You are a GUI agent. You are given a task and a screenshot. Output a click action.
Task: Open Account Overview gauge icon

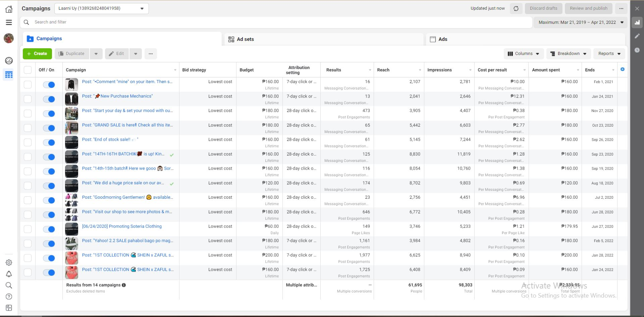(x=9, y=61)
